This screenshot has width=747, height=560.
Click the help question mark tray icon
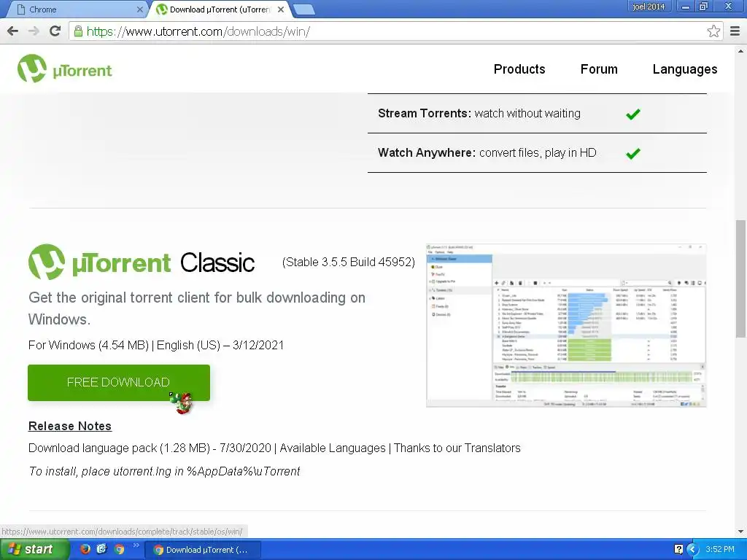click(679, 549)
